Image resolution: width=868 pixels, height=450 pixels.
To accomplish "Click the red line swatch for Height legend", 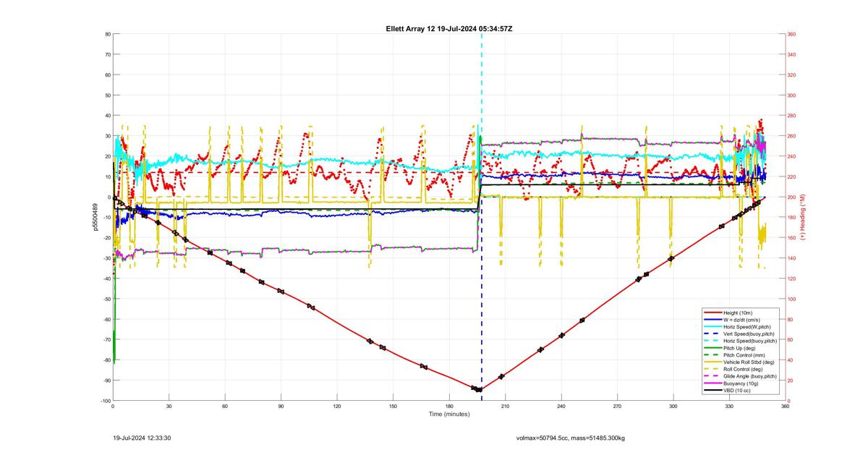I will tap(712, 312).
